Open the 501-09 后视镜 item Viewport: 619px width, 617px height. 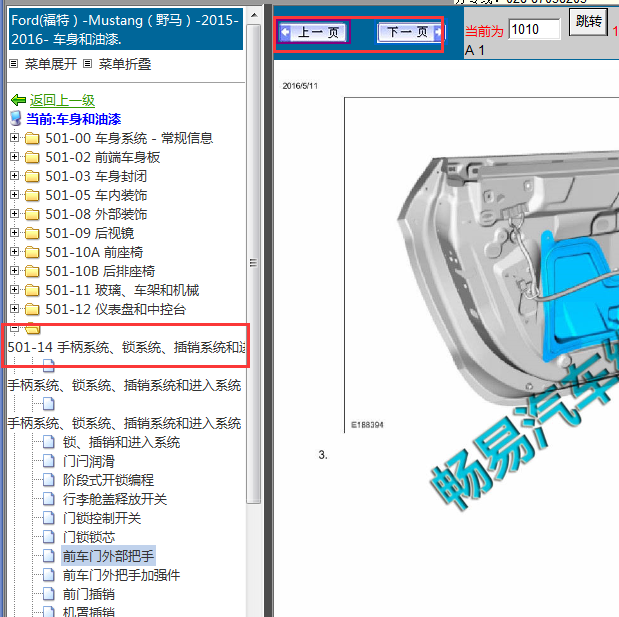coord(90,233)
